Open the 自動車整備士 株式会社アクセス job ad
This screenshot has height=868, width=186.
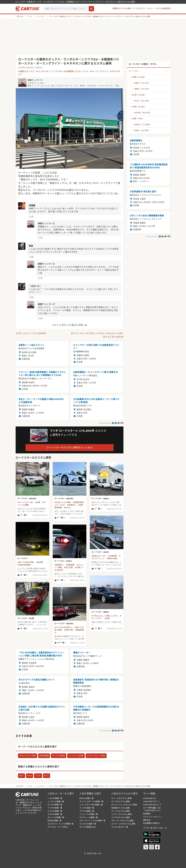coord(148,147)
